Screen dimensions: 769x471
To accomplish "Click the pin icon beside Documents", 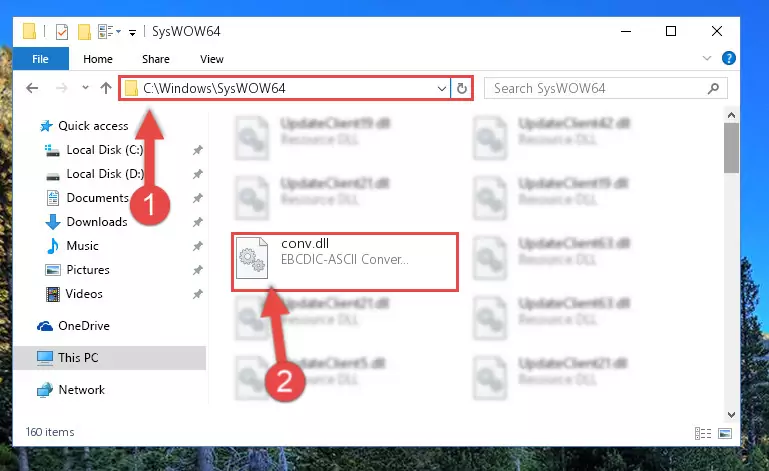I will pos(198,198).
